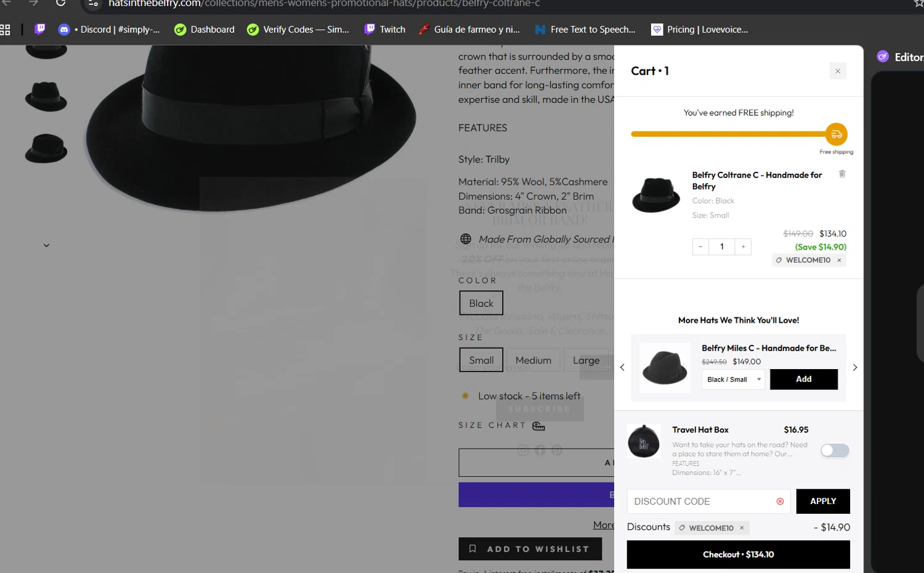Open Dashboard bookmark

[x=205, y=29]
